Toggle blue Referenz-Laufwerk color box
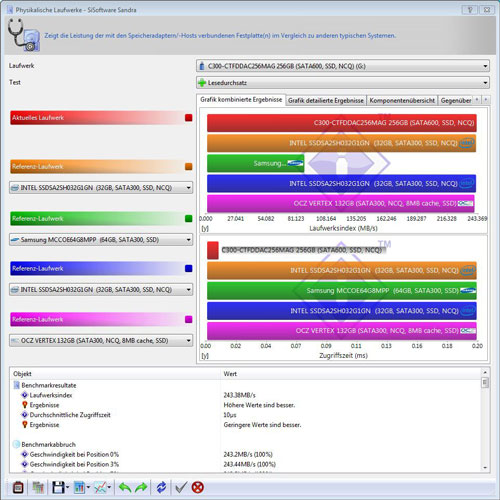500x500 pixels. coord(189,269)
